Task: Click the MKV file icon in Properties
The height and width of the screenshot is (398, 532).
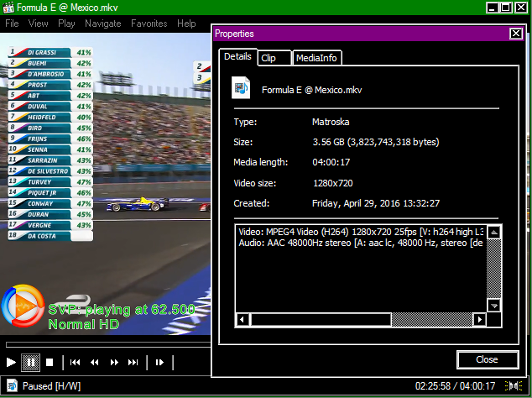Action: pyautogui.click(x=242, y=88)
